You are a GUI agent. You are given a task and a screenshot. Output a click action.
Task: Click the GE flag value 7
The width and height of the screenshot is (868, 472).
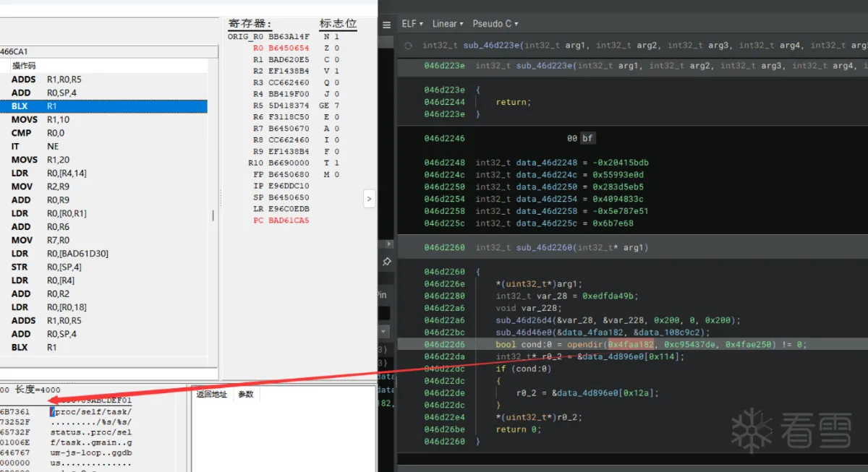337,106
